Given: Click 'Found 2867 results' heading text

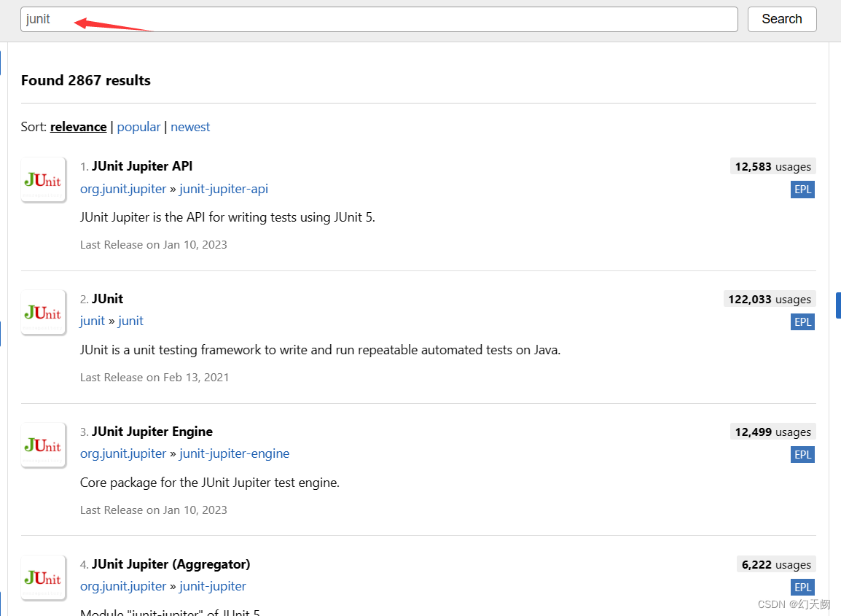Looking at the screenshot, I should (86, 80).
